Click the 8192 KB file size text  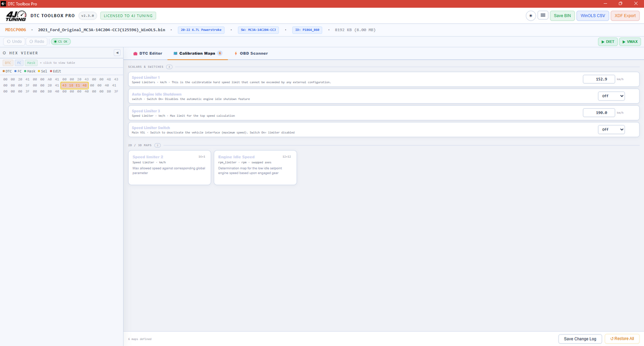tap(355, 30)
